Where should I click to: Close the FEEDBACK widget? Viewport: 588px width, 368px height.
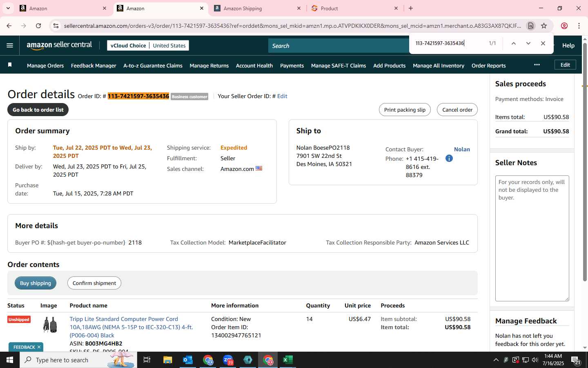(39, 347)
